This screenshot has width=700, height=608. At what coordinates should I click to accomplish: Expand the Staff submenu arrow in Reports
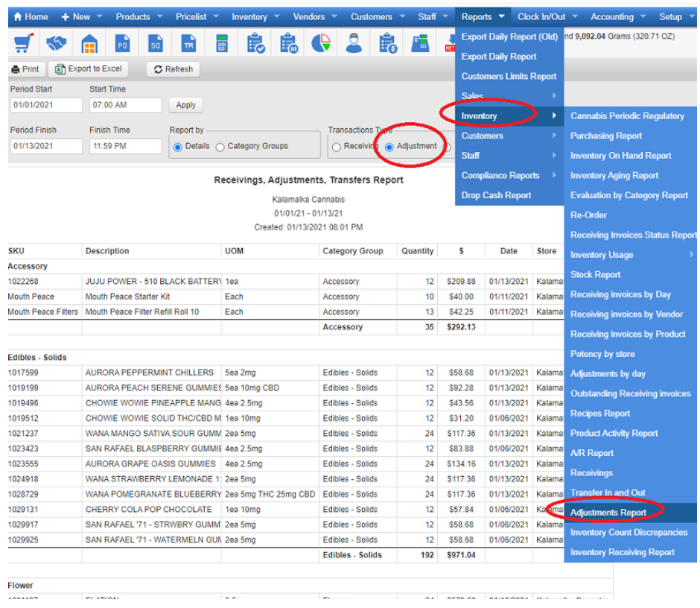tap(554, 155)
